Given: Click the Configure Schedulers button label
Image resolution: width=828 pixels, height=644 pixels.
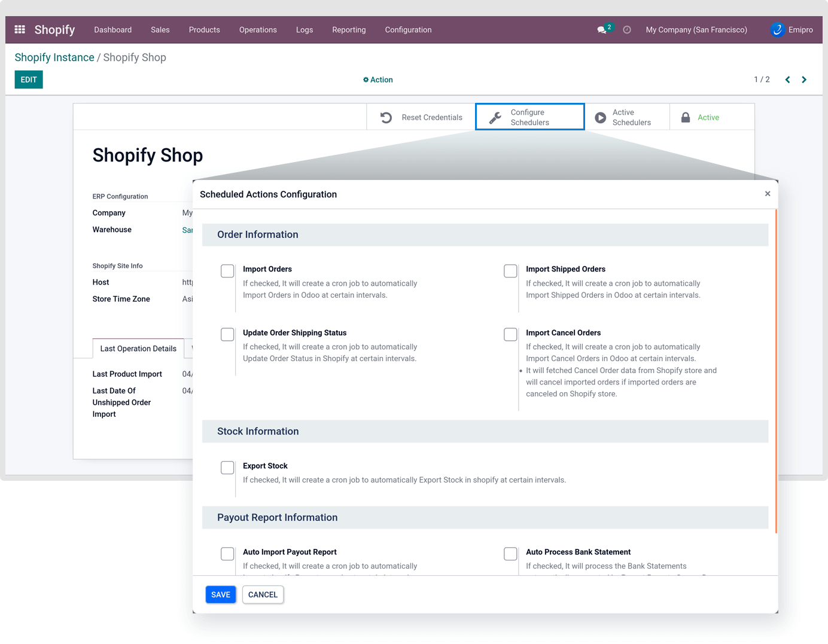Looking at the screenshot, I should [529, 117].
